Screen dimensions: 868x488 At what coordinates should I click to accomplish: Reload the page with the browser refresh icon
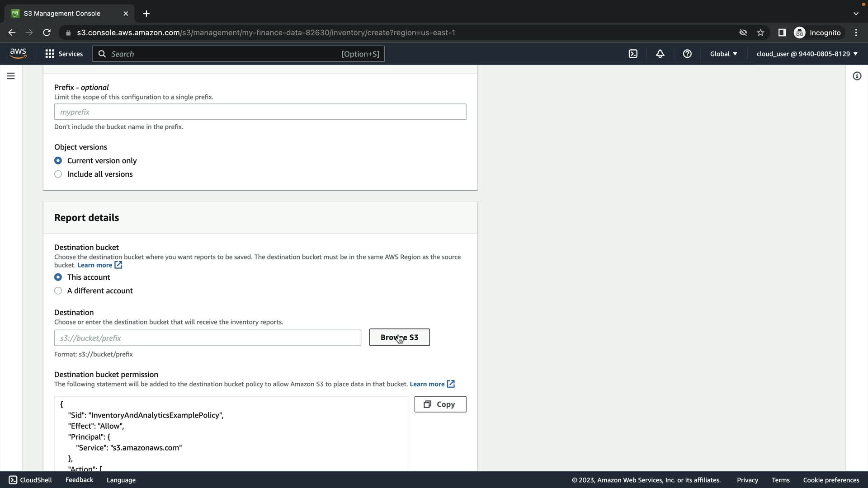pyautogui.click(x=47, y=33)
